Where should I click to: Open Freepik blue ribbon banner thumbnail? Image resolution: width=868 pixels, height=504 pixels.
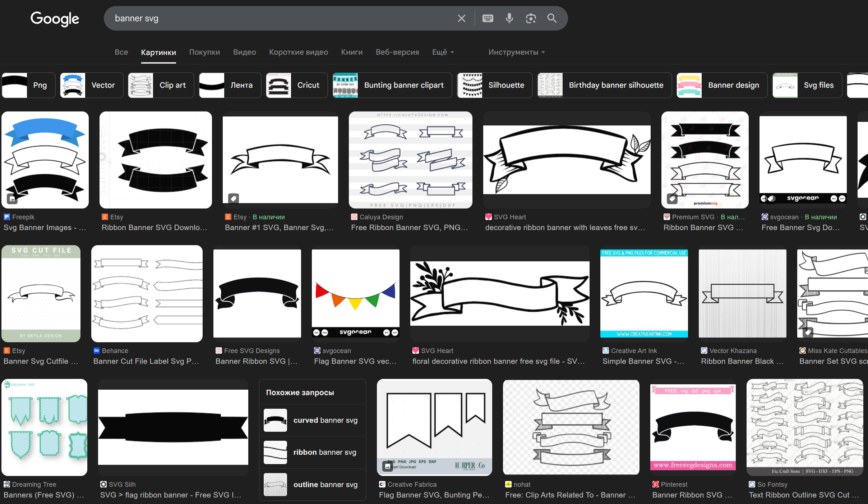(x=45, y=160)
